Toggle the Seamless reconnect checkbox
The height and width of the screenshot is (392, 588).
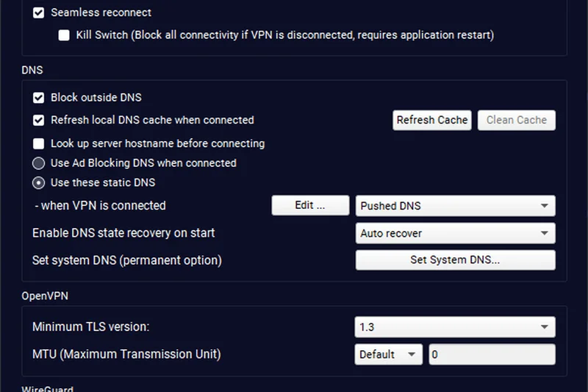pos(38,13)
